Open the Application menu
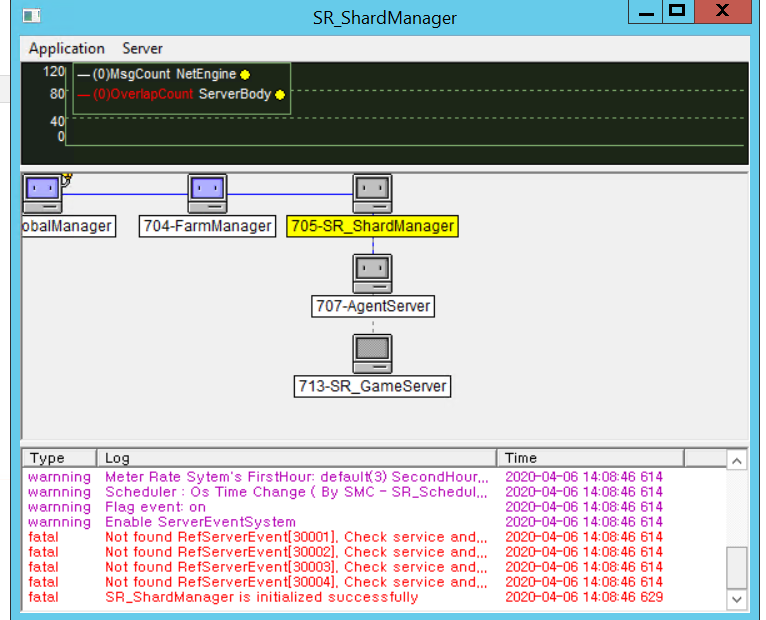The image size is (766, 620). coord(66,48)
